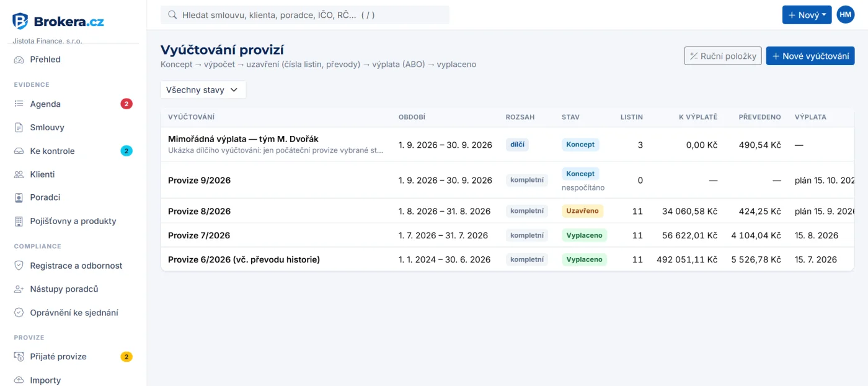
Task: Click the Klienti people icon
Action: pyautogui.click(x=19, y=174)
